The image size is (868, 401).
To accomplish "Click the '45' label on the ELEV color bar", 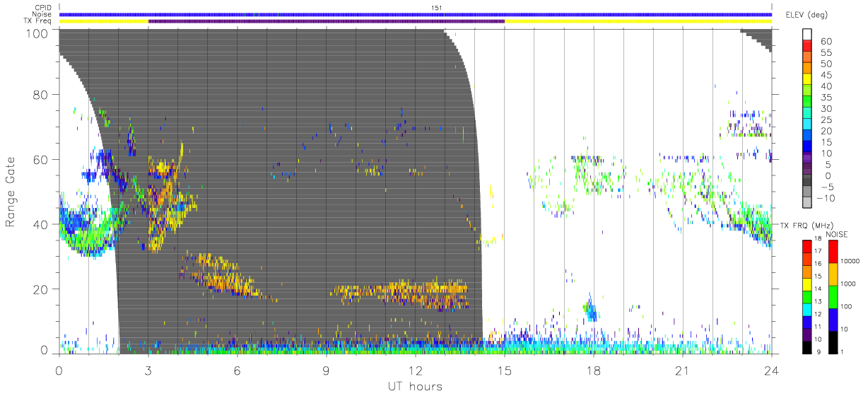I will click(x=828, y=75).
